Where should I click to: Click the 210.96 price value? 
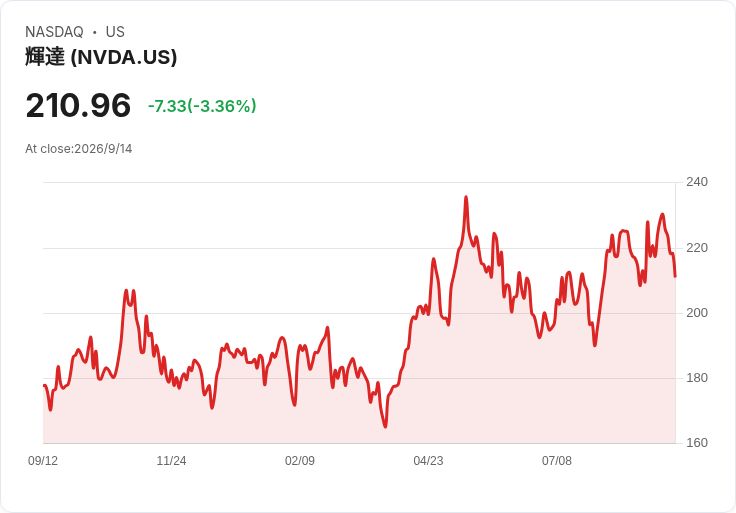(x=78, y=105)
